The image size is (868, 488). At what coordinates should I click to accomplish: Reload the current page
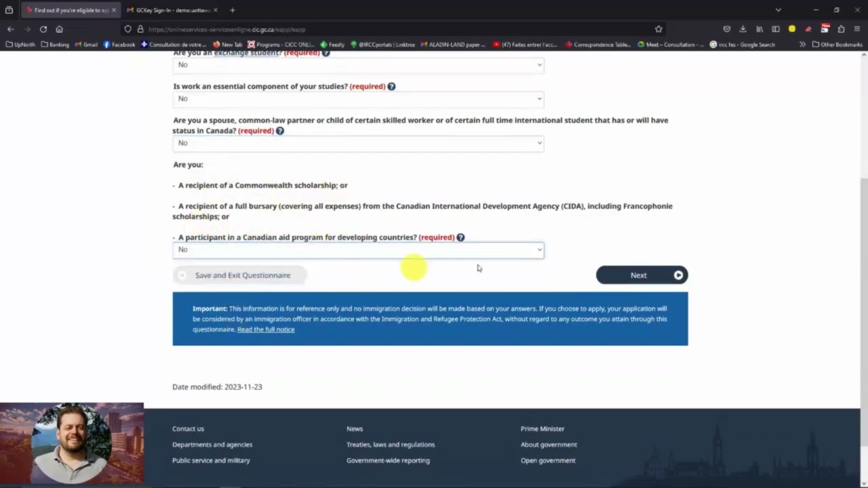[43, 29]
